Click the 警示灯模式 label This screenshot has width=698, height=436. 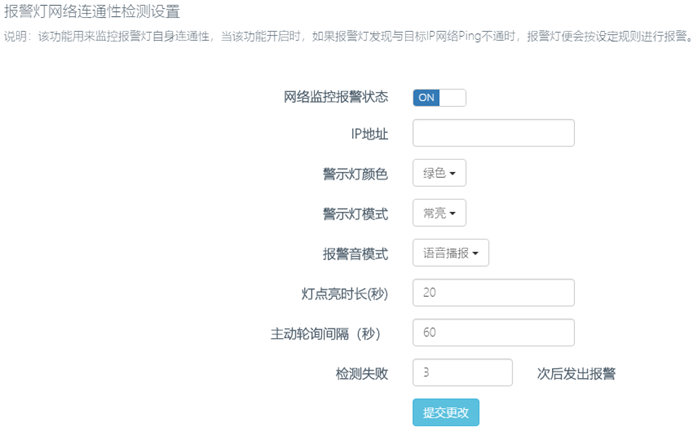tap(355, 214)
